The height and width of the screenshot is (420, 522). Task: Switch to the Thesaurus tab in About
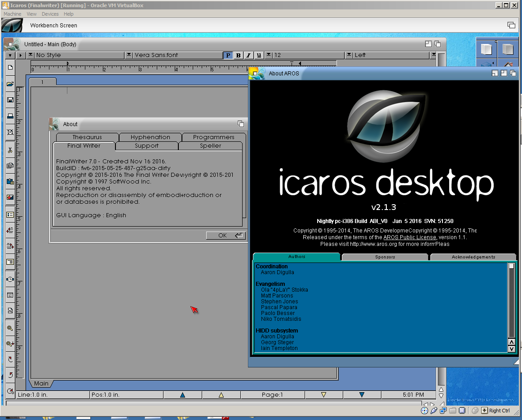pos(87,137)
